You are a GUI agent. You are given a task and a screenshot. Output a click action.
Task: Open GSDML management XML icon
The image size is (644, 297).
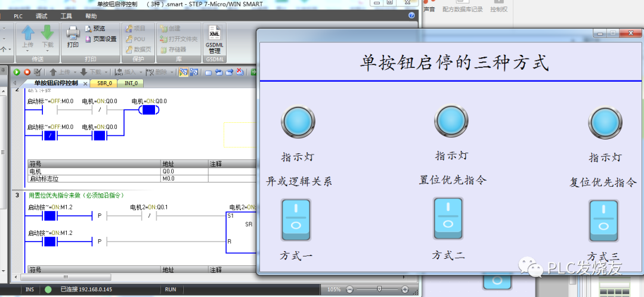(x=215, y=32)
